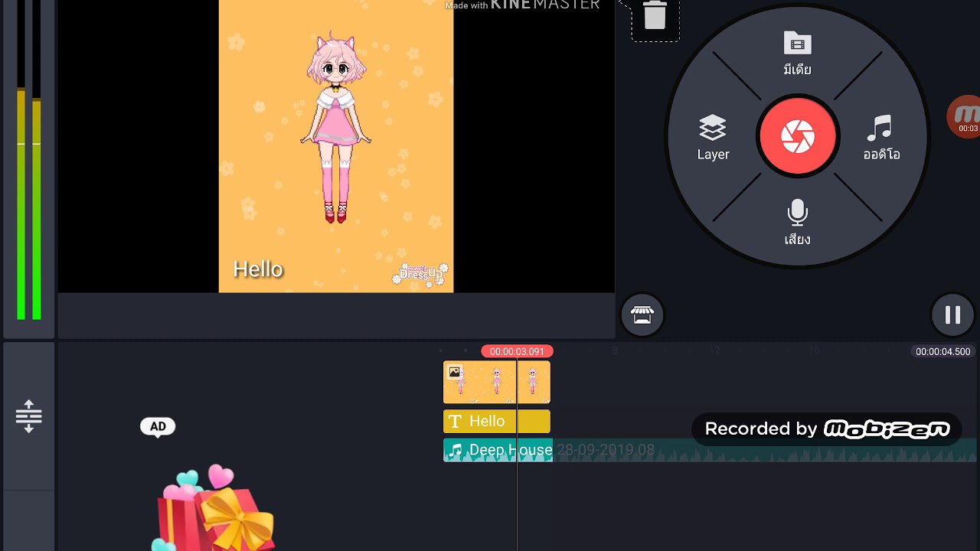Tap the music note icon on the audio clip

456,451
